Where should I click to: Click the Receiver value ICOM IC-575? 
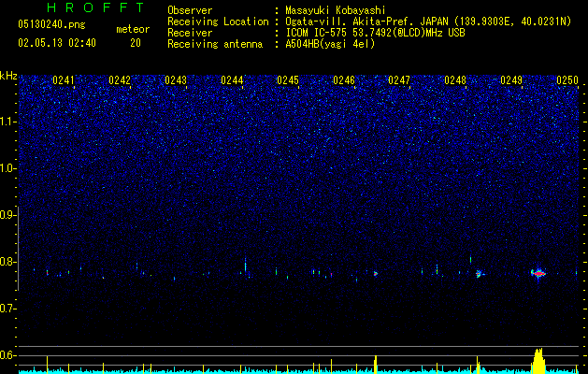(x=375, y=33)
